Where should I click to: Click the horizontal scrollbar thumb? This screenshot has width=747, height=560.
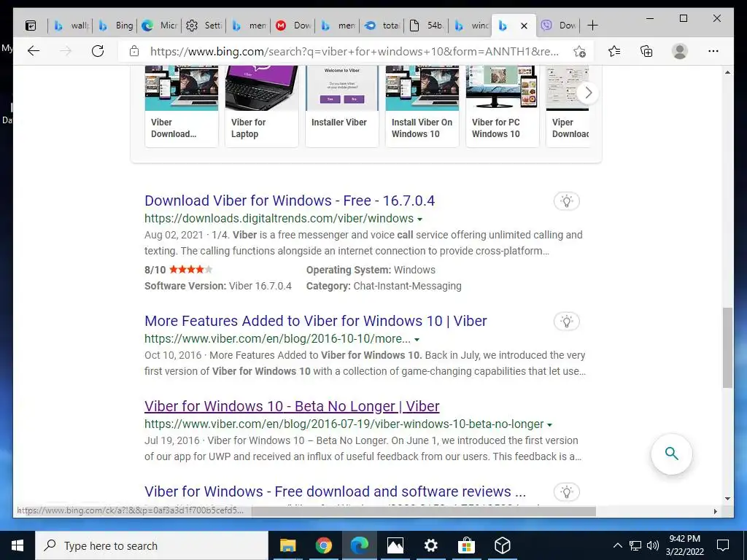coord(424,511)
